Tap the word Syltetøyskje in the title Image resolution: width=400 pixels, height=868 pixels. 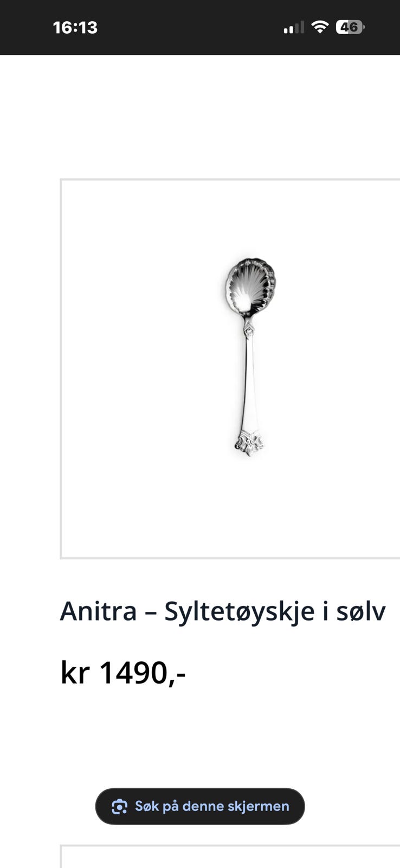[x=240, y=611]
